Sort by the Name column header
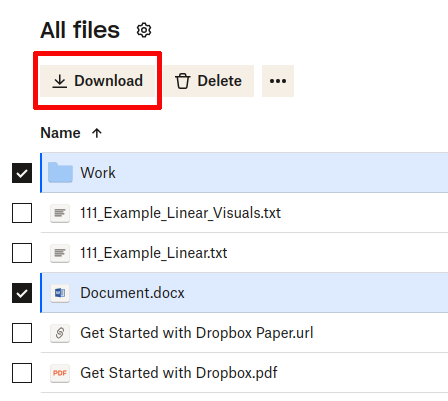The width and height of the screenshot is (448, 401). (x=60, y=133)
